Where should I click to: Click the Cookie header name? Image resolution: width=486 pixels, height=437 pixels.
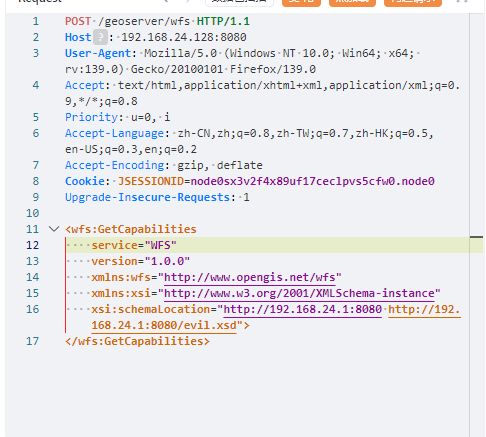pos(85,181)
